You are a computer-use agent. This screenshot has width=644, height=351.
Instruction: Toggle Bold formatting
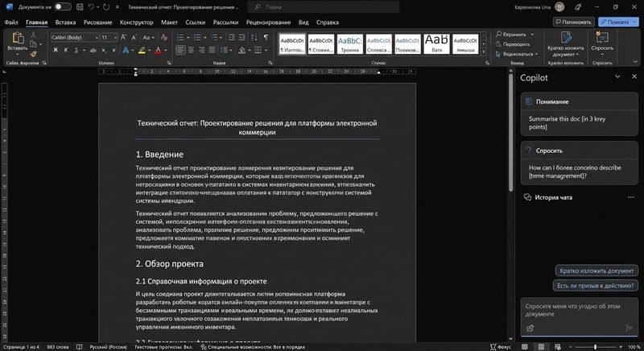56,50
